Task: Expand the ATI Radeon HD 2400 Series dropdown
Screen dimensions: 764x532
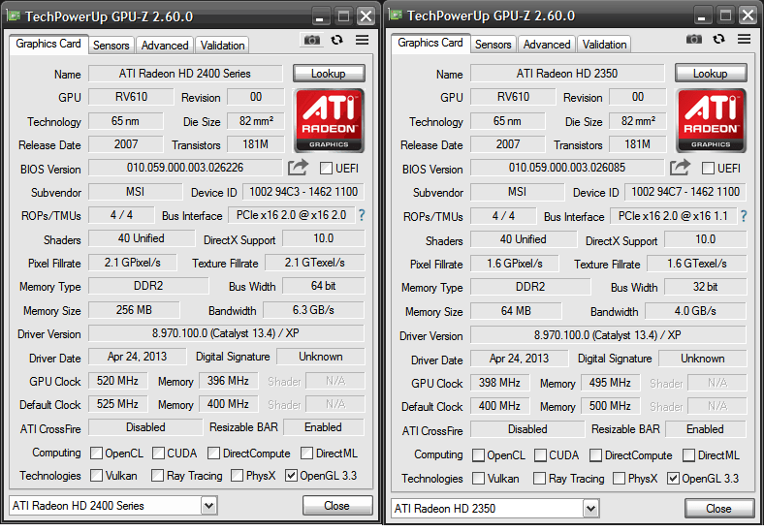Action: click(x=209, y=506)
